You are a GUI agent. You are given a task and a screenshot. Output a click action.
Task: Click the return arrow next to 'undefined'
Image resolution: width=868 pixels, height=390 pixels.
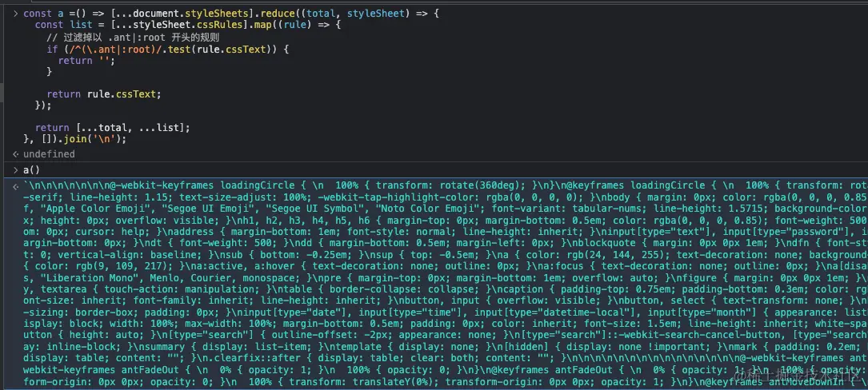click(x=15, y=154)
